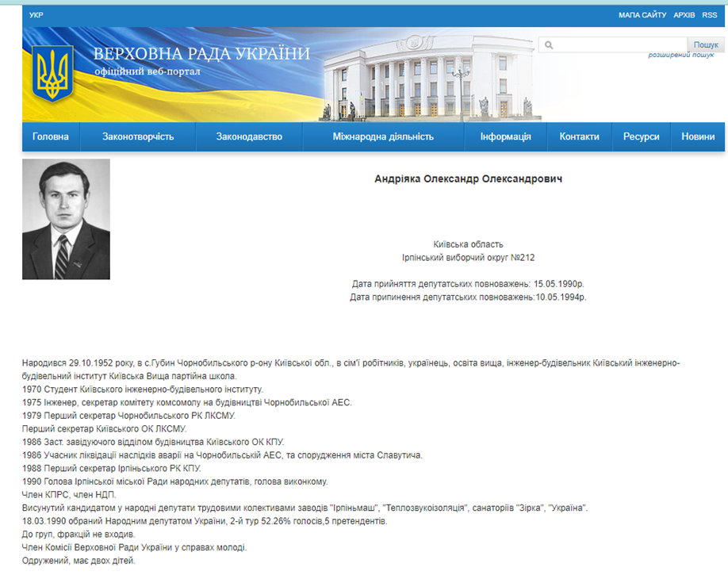Click the Член Комісії Верховної Ради line
Screen dimensions: 728x583
(134, 547)
